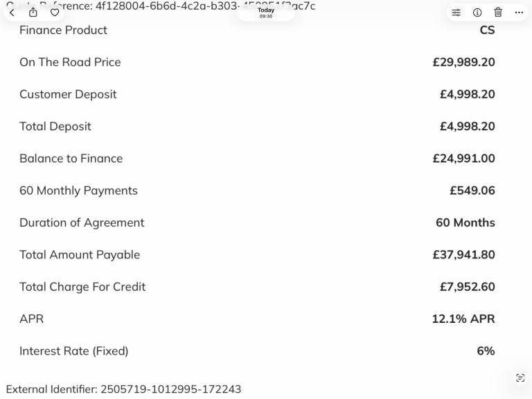Select the 12.1% APR value
This screenshot has height=399, width=532.
(x=463, y=319)
